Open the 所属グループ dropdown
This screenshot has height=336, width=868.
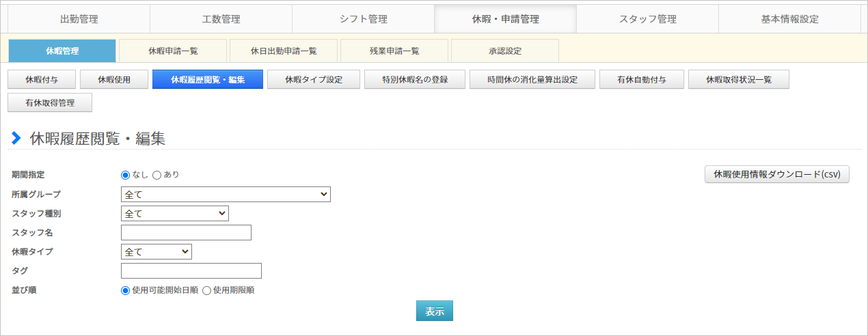click(x=226, y=195)
